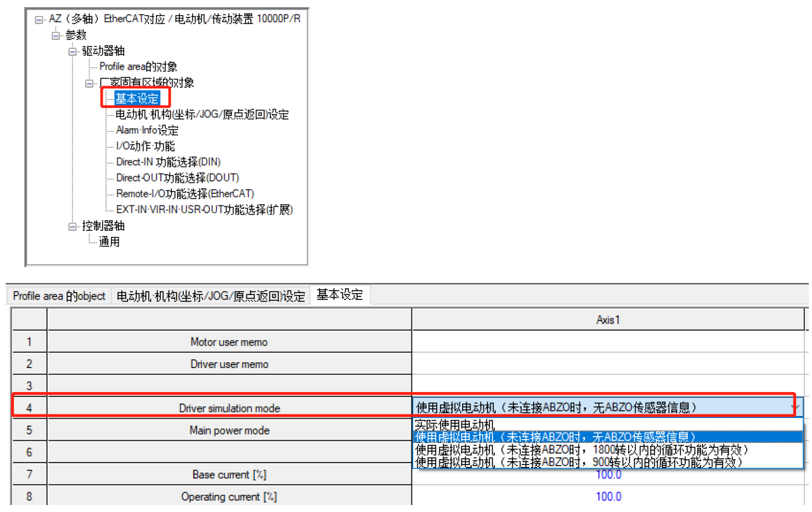Image resolution: width=812 pixels, height=512 pixels.
Task: Open EXT-IN·VIR-IN·USR-OUT功能选择(扩展) item
Action: click(204, 210)
